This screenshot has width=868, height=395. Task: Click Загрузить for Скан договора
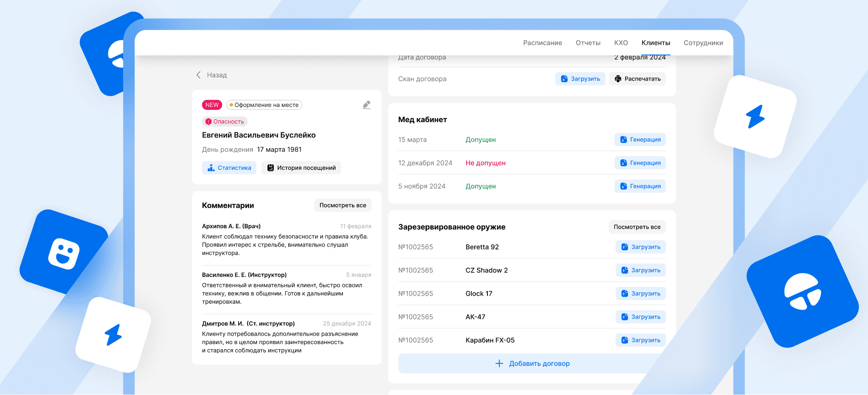pos(580,79)
